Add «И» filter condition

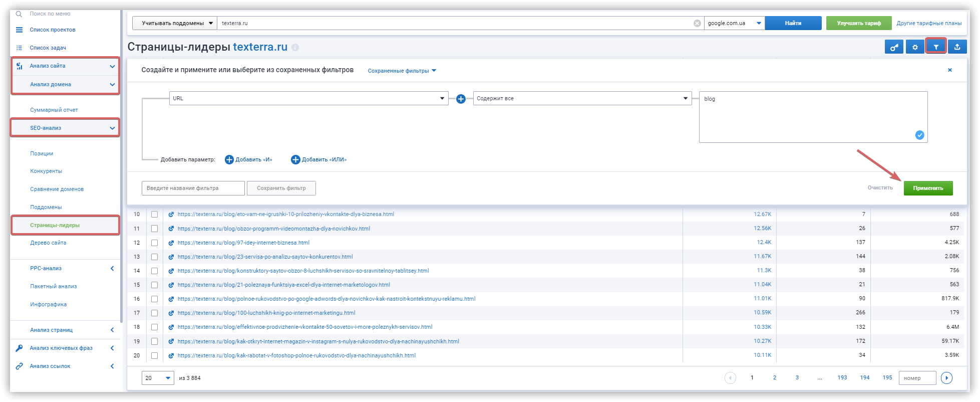(x=248, y=159)
